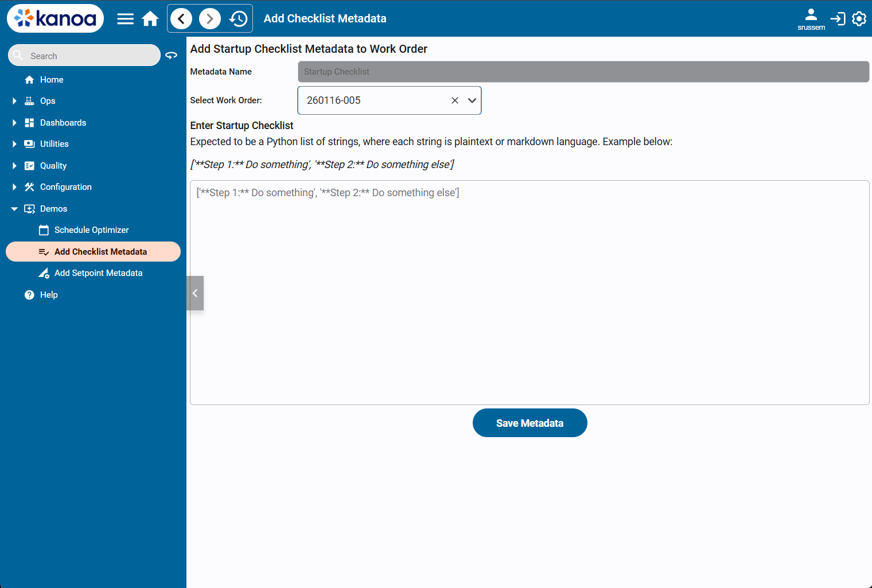Click the logout icon in header

pyautogui.click(x=838, y=19)
